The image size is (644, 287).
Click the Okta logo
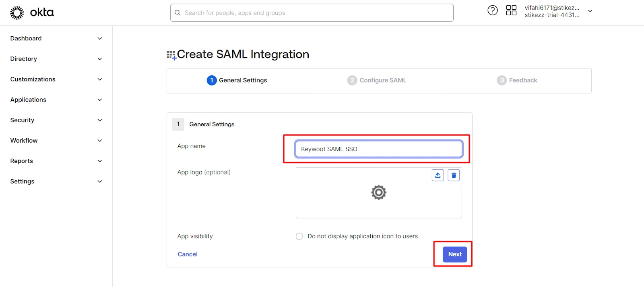pyautogui.click(x=32, y=12)
